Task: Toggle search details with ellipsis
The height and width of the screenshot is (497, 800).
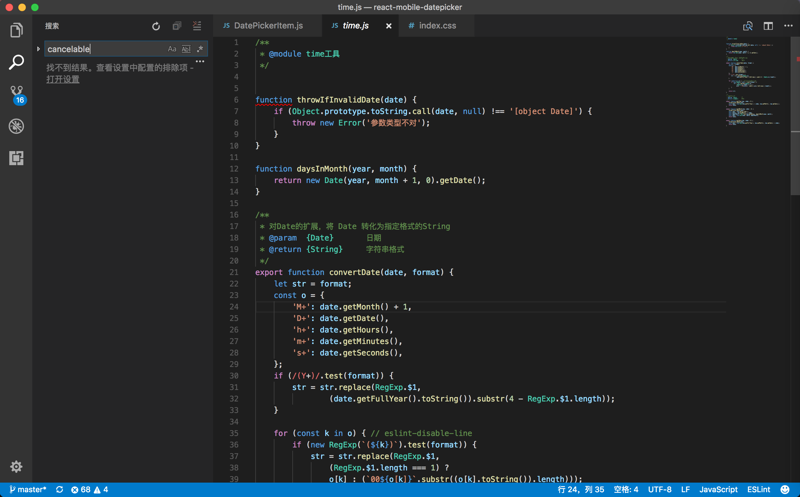Action: 200,63
